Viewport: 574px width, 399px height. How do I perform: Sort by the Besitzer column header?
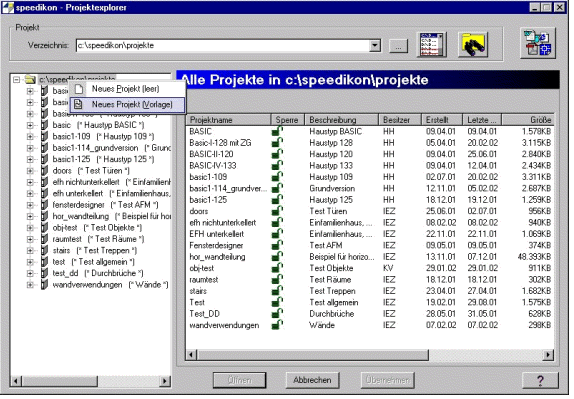(x=399, y=120)
